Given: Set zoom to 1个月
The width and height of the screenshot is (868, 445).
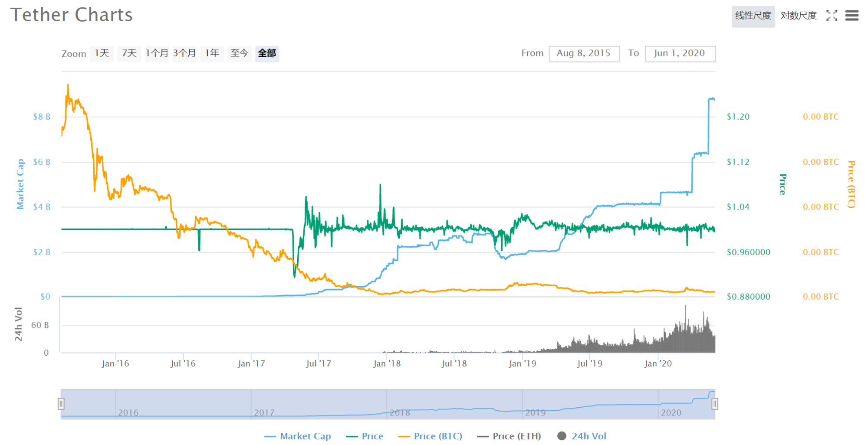Looking at the screenshot, I should click(x=157, y=53).
